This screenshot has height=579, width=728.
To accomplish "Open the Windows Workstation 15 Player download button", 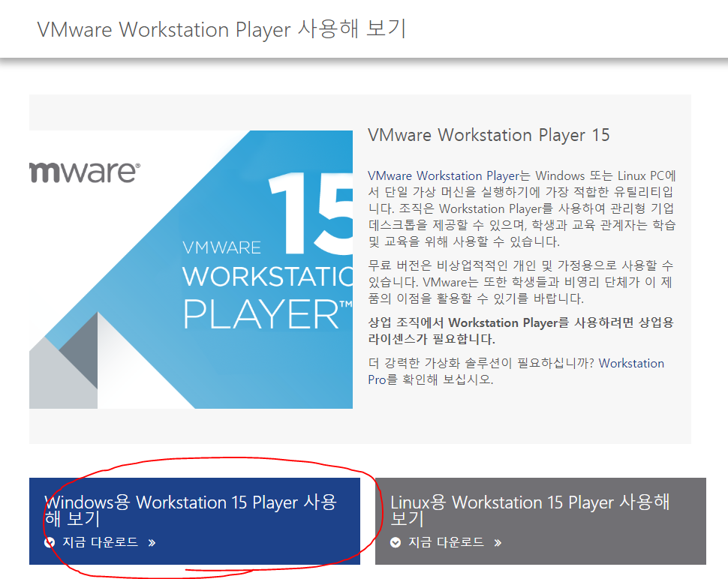I will (194, 521).
